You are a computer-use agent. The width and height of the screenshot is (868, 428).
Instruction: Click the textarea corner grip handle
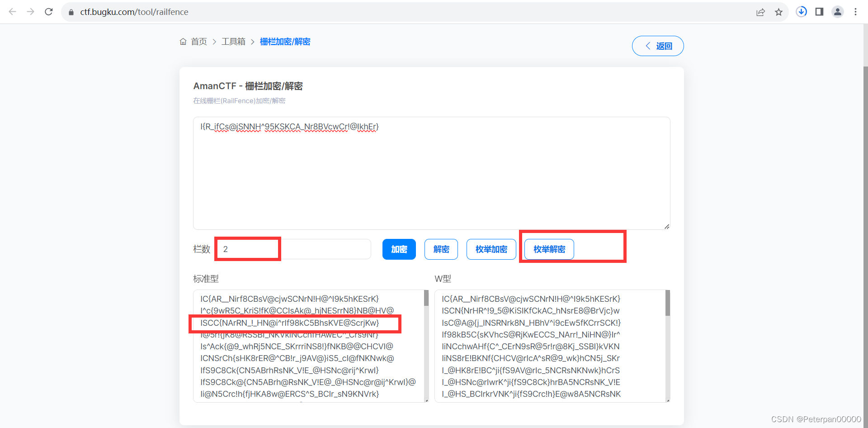[x=667, y=226]
